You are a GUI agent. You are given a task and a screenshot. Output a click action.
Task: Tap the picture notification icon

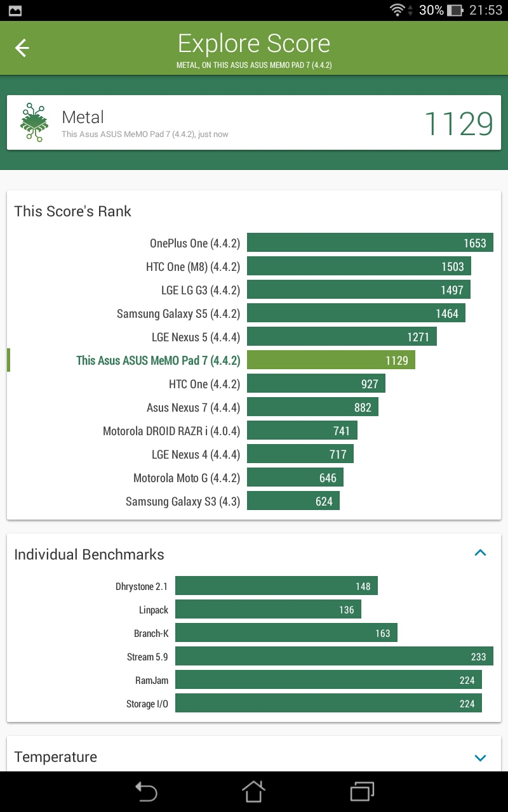point(14,10)
